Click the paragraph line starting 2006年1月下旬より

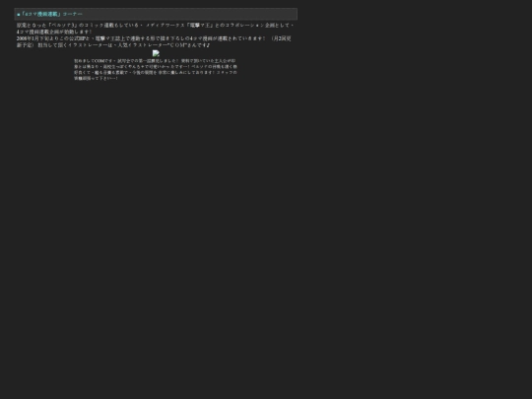[x=154, y=38]
